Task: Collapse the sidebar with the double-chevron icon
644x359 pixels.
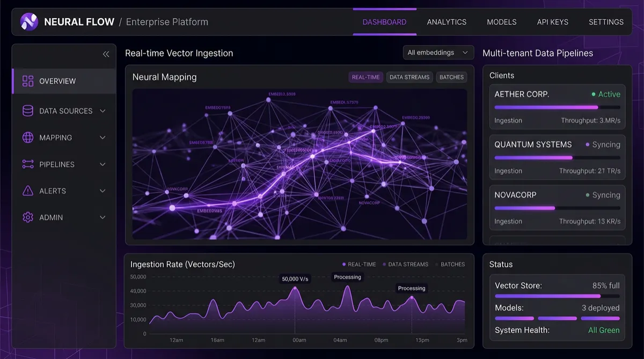Action: 106,54
